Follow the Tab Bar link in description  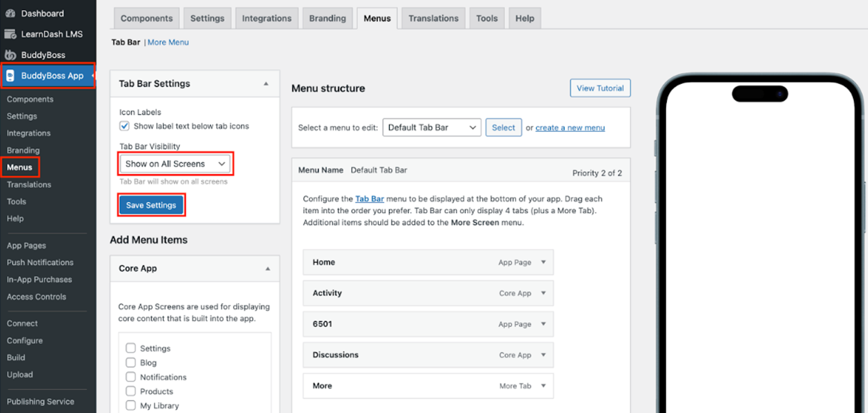(x=369, y=199)
